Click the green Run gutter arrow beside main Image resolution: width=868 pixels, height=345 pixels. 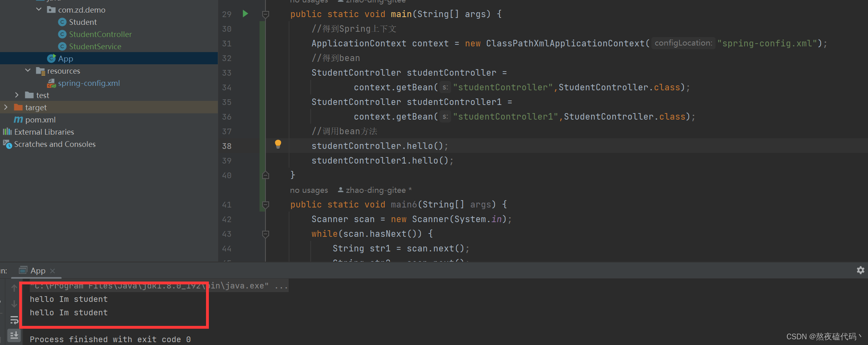coord(245,14)
